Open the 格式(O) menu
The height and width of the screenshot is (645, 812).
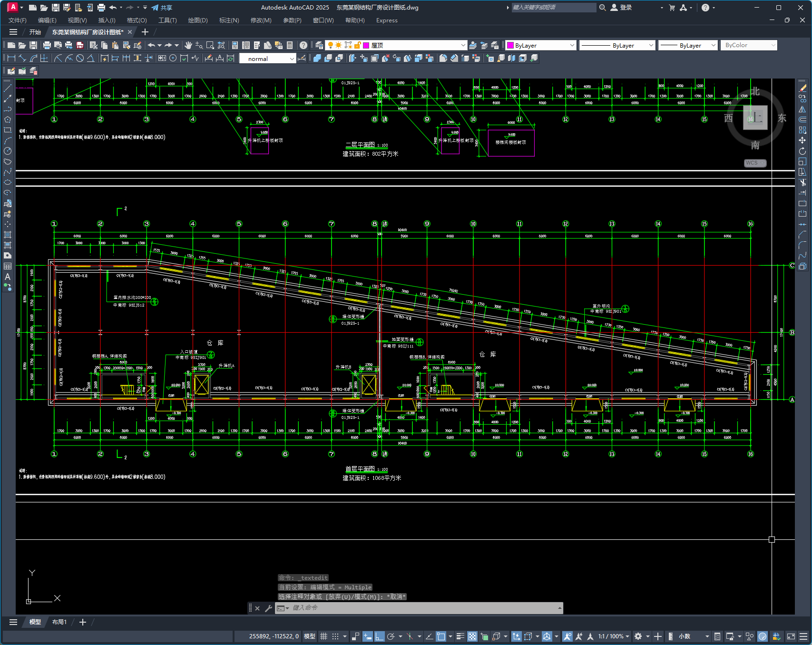click(137, 20)
